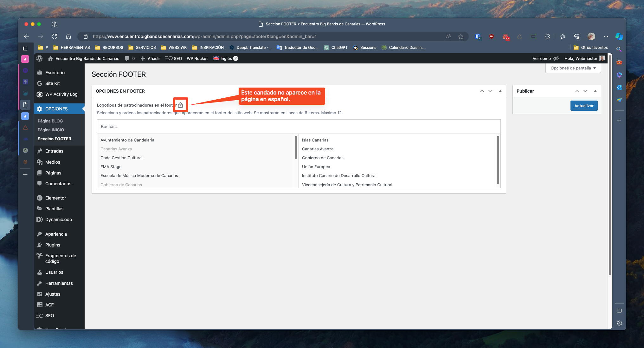This screenshot has width=644, height=348.
Task: Open HERRAMIENTAS bookmarks folder
Action: coord(72,48)
